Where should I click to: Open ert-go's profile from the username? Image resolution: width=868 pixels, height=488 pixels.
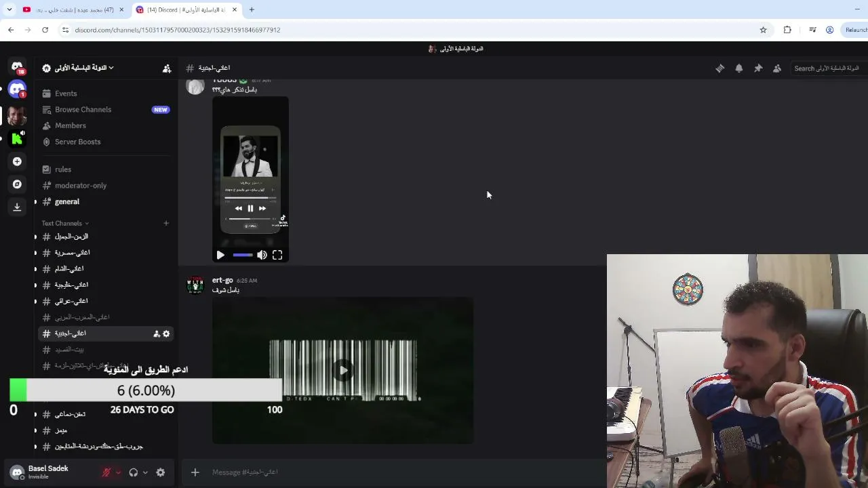pyautogui.click(x=222, y=280)
